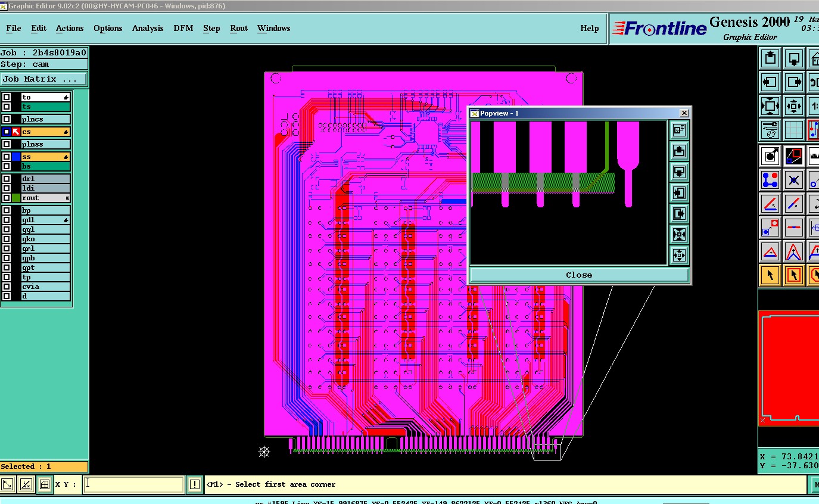
Task: Click Popview copy-view icon at top
Action: tap(679, 130)
